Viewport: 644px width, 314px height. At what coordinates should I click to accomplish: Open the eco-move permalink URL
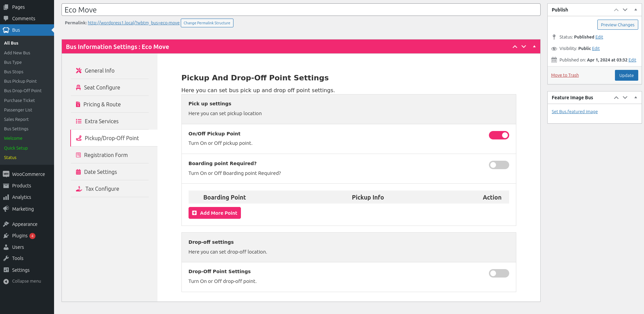134,23
